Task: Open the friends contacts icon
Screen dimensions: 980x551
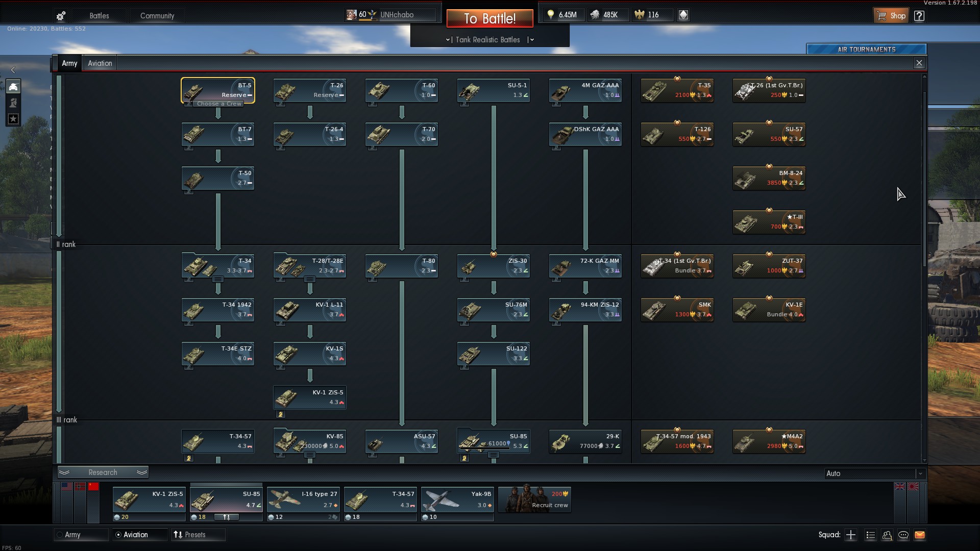Action: [887, 535]
